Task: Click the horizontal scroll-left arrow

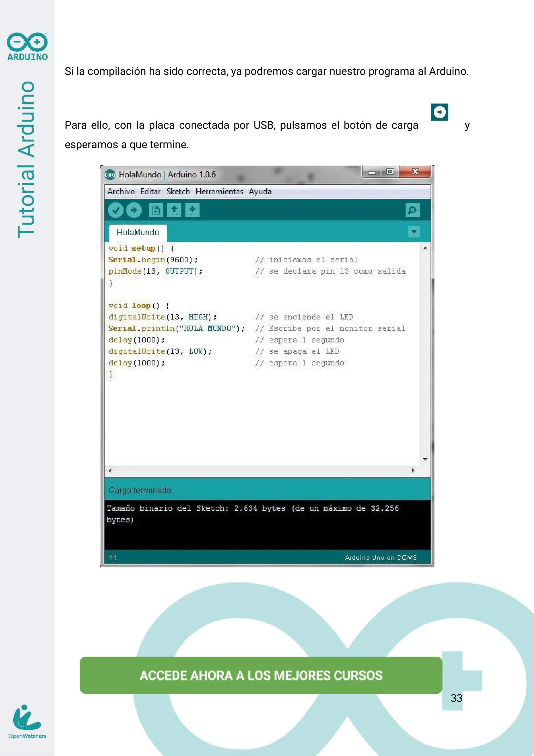Action: pos(110,471)
